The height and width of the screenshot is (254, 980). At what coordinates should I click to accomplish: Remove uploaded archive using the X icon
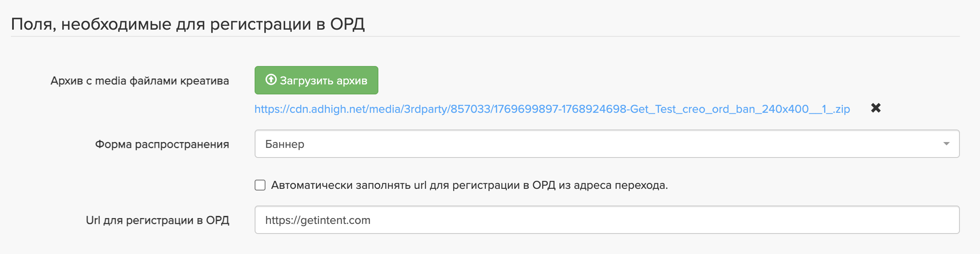coord(875,108)
